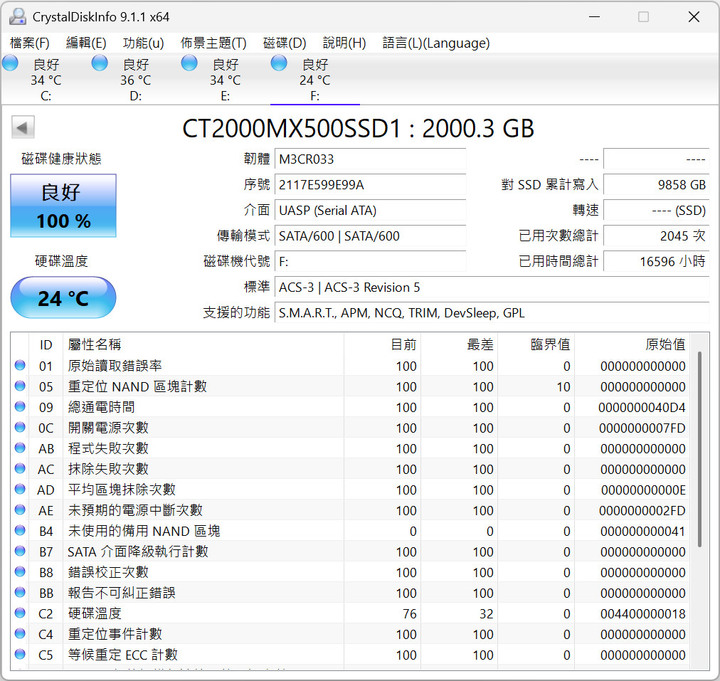This screenshot has width=720, height=681.
Task: Click status orb for attribute 01 原始讀取錯誤率
Action: (x=20, y=365)
